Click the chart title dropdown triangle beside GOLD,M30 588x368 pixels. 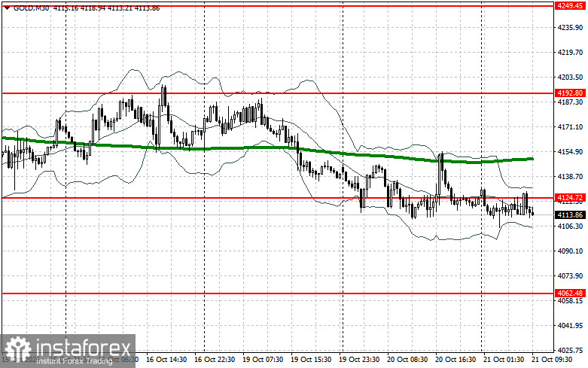coord(8,8)
